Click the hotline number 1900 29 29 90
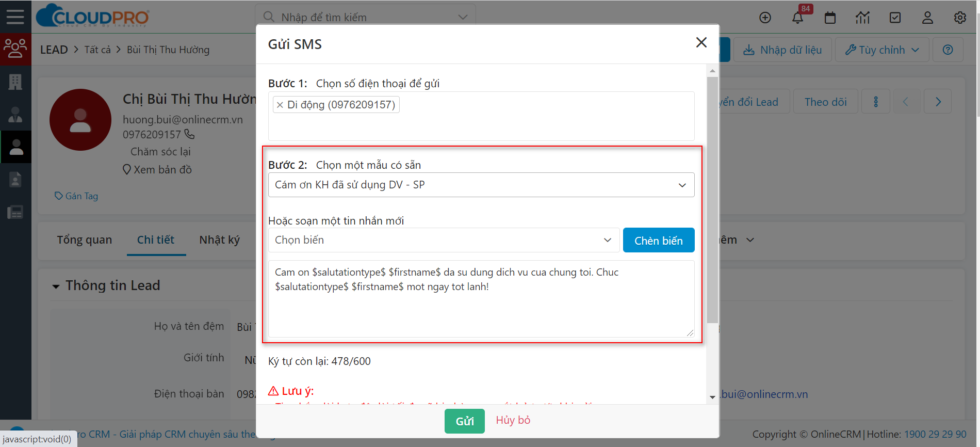 pyautogui.click(x=935, y=434)
